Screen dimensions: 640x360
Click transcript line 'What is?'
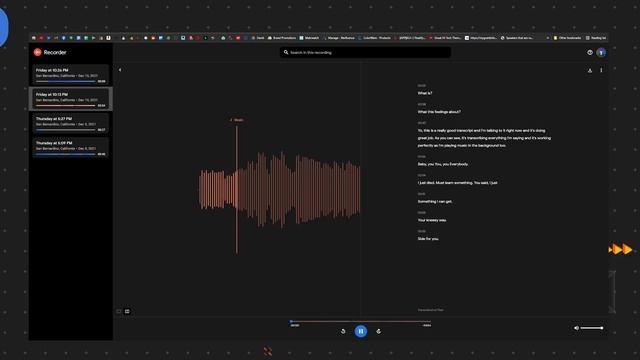coord(424,93)
